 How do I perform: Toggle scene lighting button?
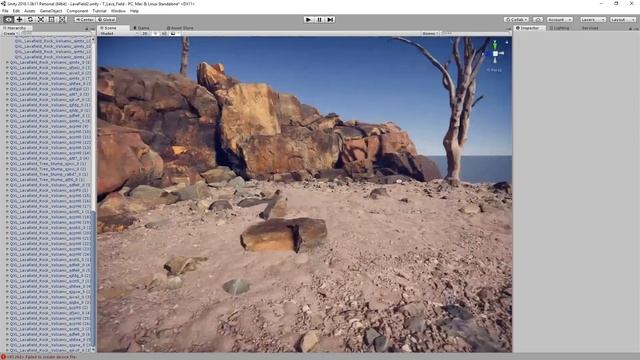pyautogui.click(x=155, y=33)
